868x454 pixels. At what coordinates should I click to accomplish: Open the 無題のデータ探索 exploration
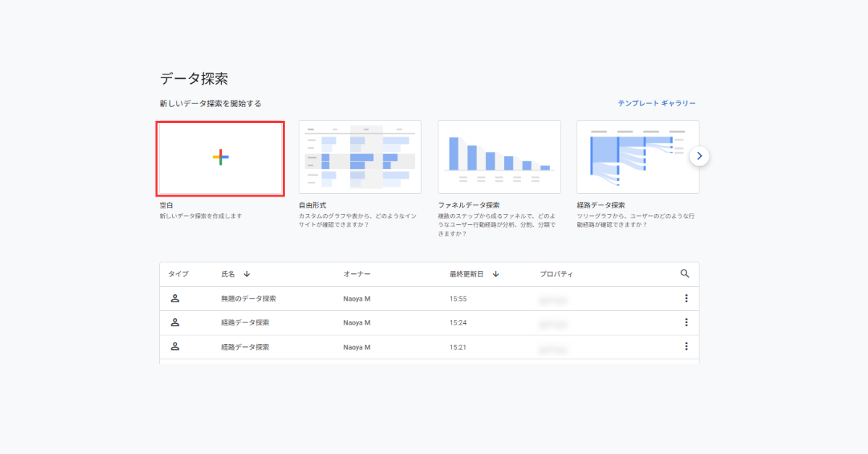(248, 299)
